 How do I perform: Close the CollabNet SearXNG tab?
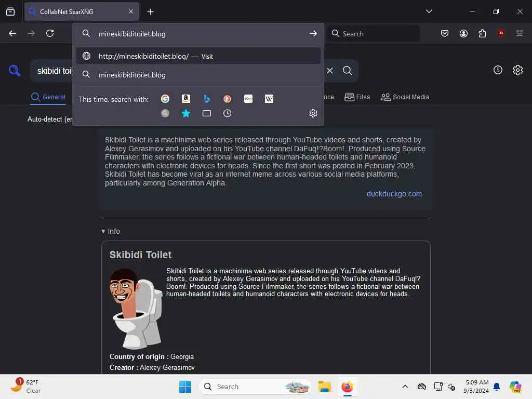coord(131,11)
